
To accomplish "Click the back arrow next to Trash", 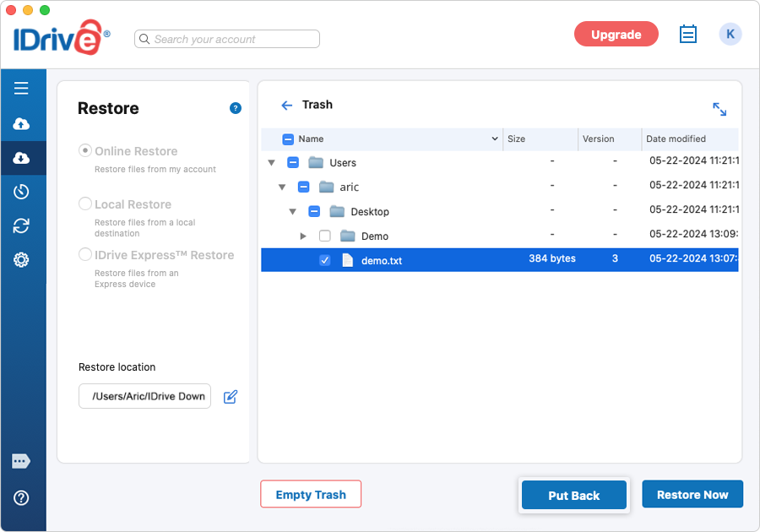I will point(287,106).
